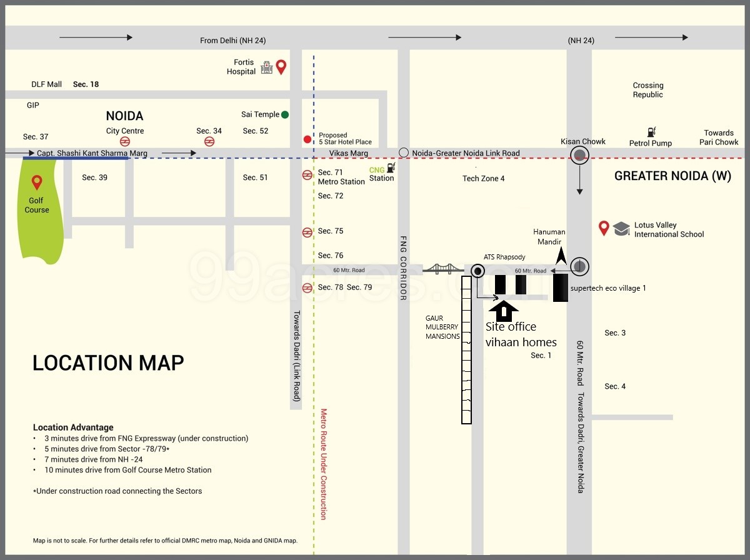Click the Gaur Mulberry Mansions plot strip
The height and width of the screenshot is (560, 750).
pyautogui.click(x=466, y=350)
